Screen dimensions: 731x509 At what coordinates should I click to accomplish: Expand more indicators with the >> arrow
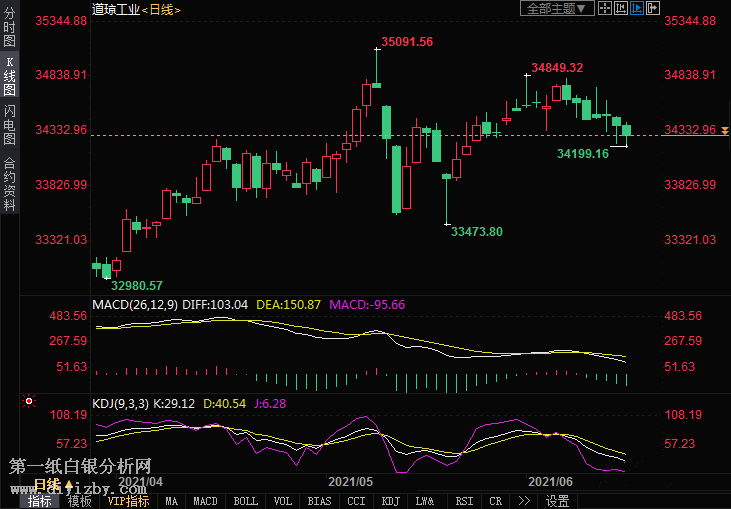(523, 501)
